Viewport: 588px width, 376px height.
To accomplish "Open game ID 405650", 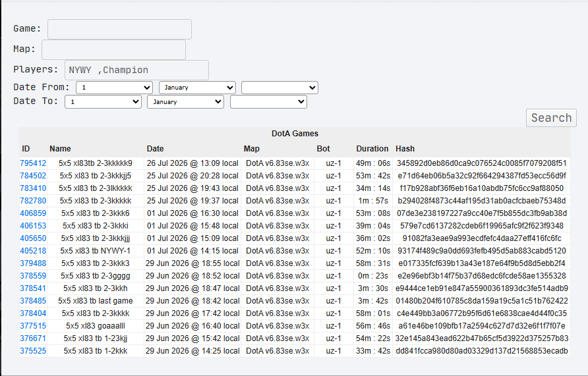I will point(33,238).
